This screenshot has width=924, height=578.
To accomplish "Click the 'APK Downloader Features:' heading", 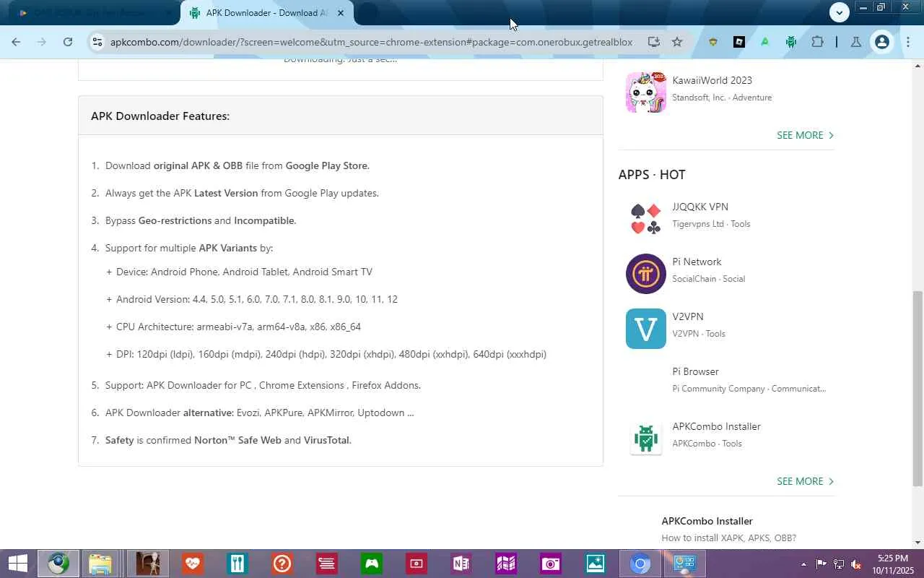I will pos(160,116).
